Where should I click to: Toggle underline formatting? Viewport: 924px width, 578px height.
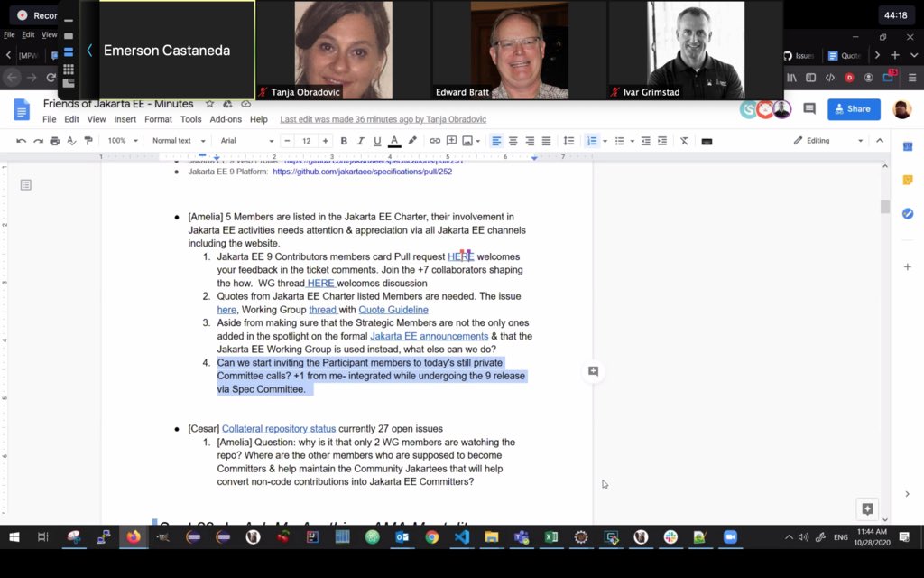tap(377, 141)
